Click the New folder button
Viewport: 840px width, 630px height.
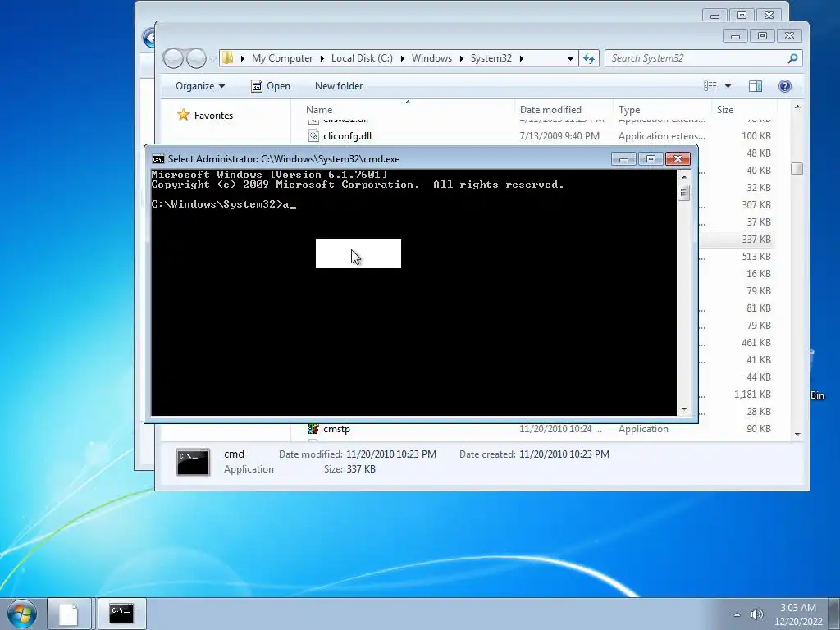click(x=339, y=86)
